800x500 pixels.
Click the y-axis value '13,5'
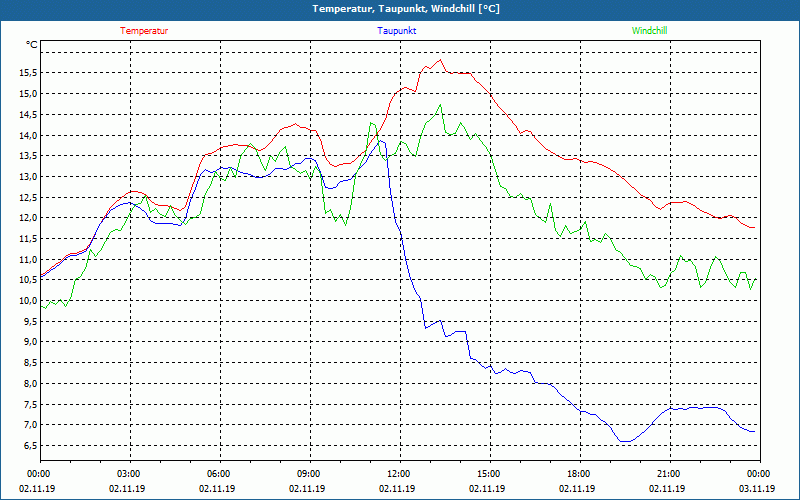pos(28,156)
